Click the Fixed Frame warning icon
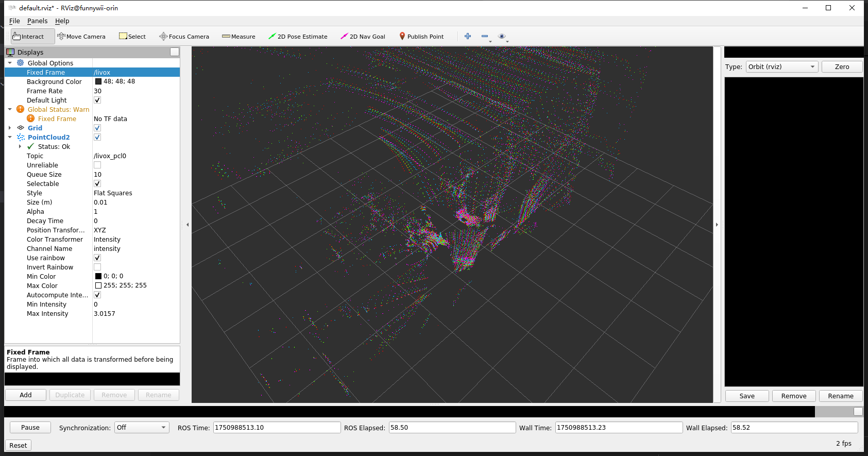The width and height of the screenshot is (868, 456). pyautogui.click(x=31, y=119)
